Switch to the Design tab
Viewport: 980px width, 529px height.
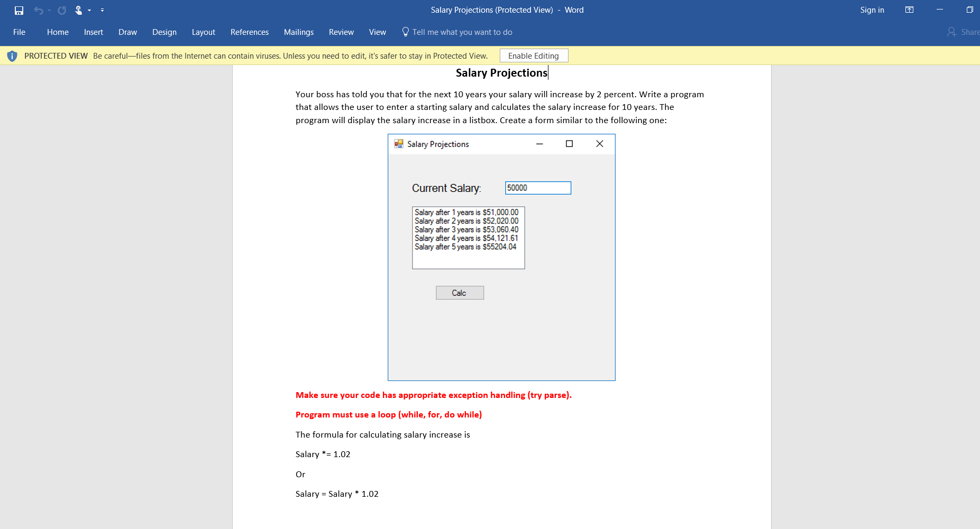tap(164, 32)
